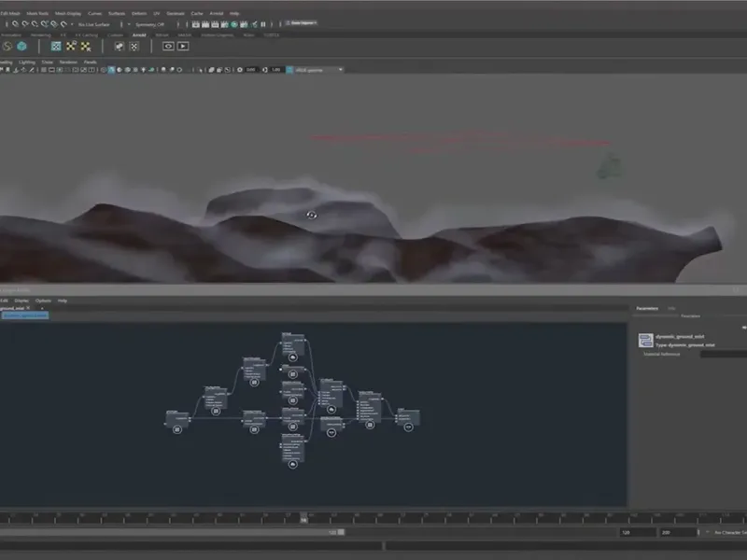Select the first input node of Bifrost graph
Image resolution: width=747 pixels, height=560 pixels.
(x=177, y=421)
